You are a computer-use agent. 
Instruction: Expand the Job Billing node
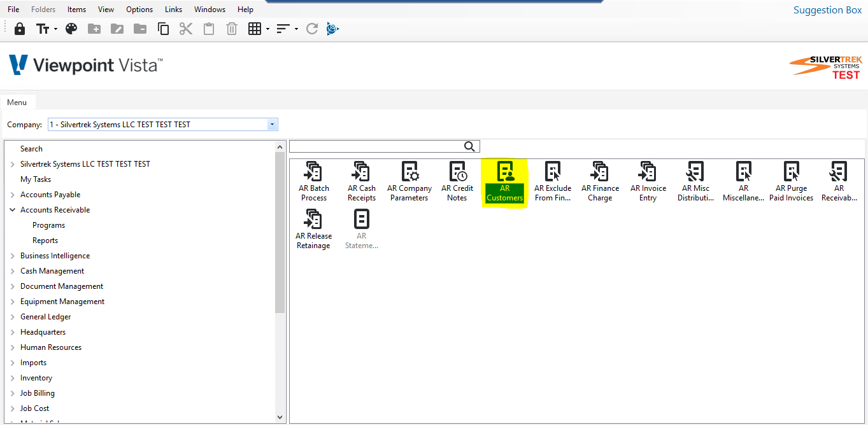click(12, 393)
